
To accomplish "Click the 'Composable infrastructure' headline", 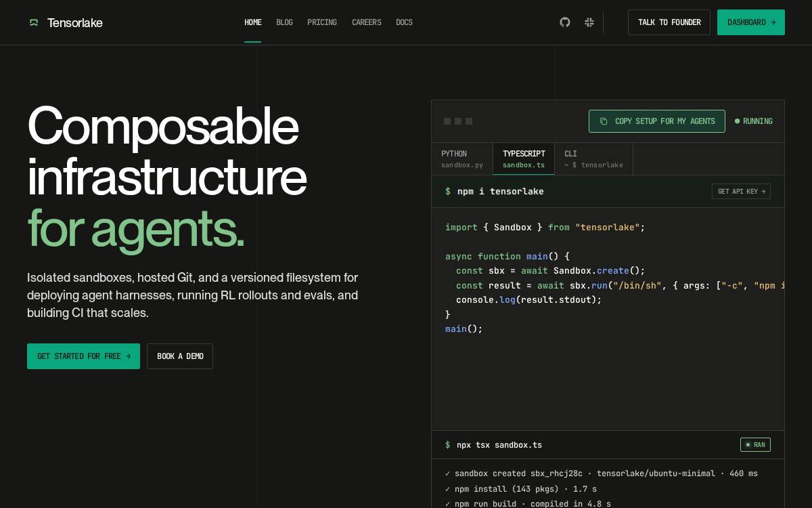I will tap(167, 151).
